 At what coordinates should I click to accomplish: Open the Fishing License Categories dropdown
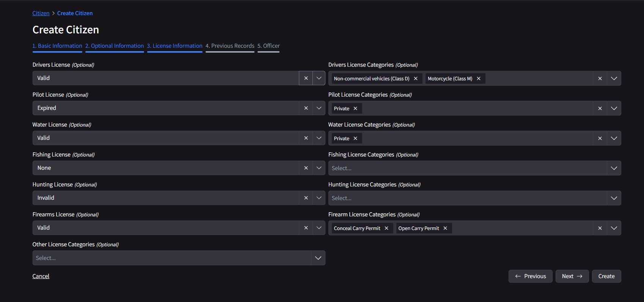tap(614, 168)
